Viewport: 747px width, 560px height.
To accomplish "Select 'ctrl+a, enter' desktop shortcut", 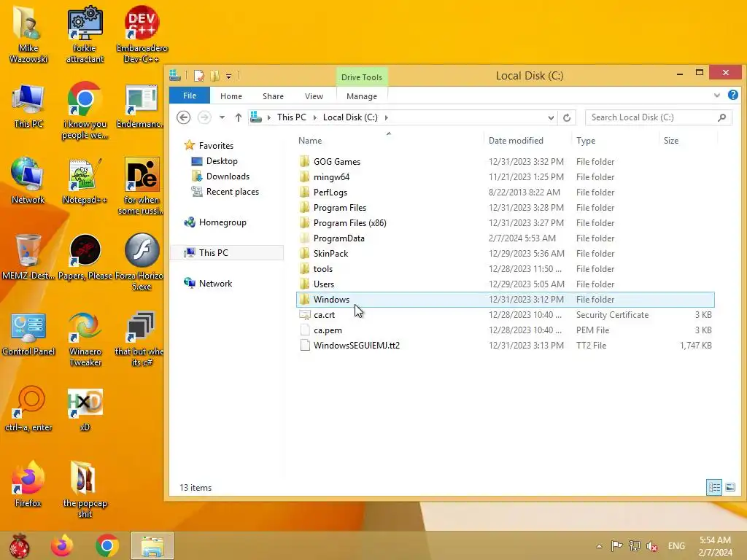I will [28, 408].
